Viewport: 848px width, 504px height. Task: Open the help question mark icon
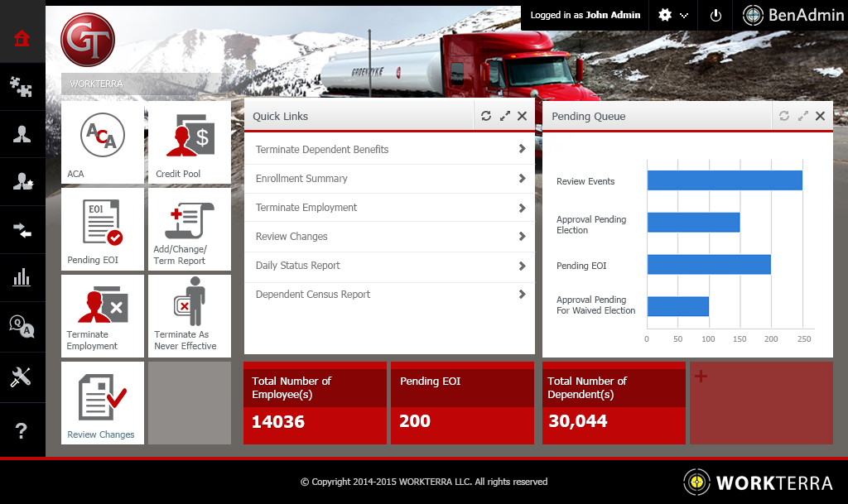(x=22, y=430)
